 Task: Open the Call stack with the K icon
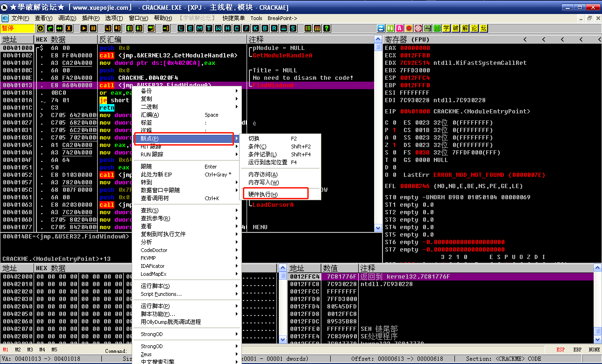coord(256,28)
